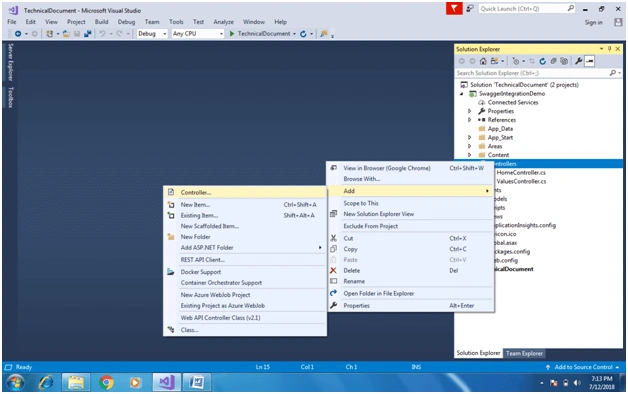
Task: Open the Analyze menu in menu bar
Action: pos(223,22)
